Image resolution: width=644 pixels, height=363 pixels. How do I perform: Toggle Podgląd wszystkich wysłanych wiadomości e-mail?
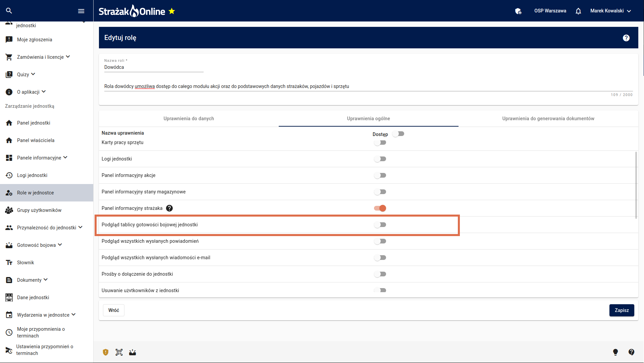(380, 258)
